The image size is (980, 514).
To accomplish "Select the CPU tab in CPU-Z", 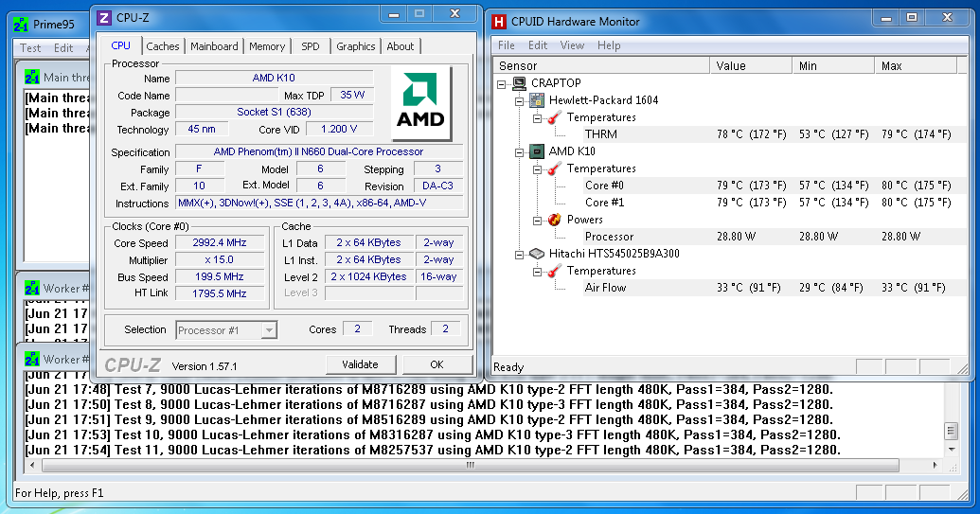I will [120, 45].
